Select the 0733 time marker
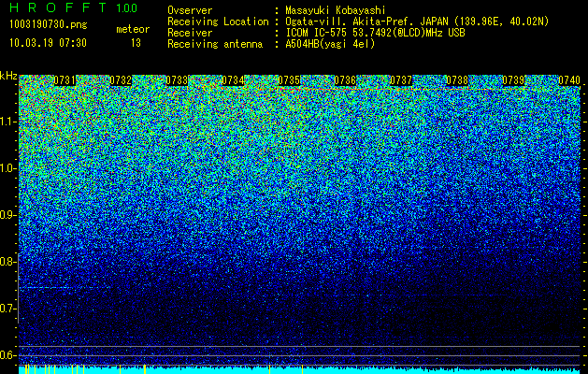The height and width of the screenshot is (374, 588). (177, 80)
